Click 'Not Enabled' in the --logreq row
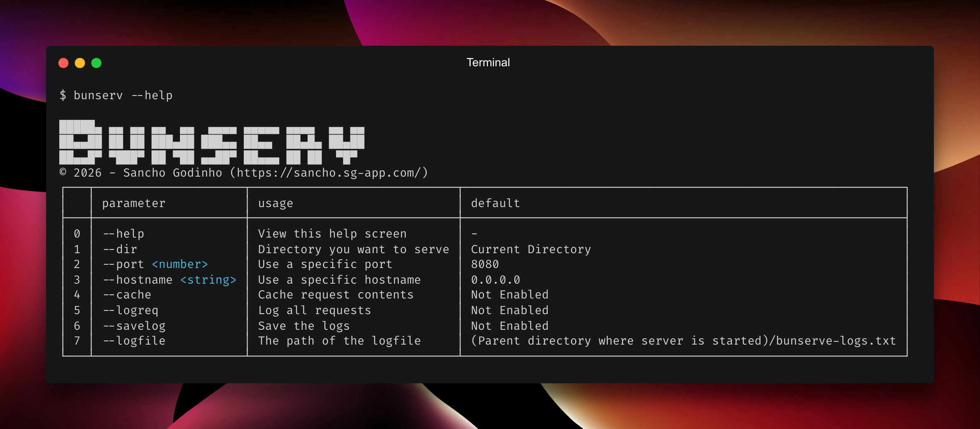 (x=510, y=310)
